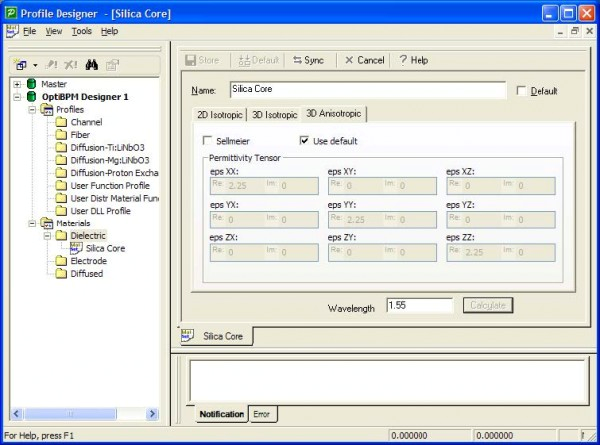
Task: Click the tree scrollbar right arrow
Action: pyautogui.click(x=152, y=414)
